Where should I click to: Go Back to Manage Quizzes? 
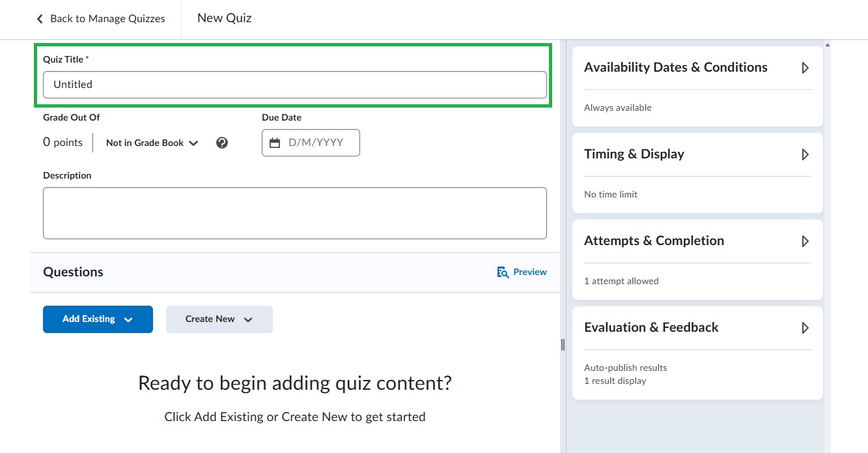click(107, 19)
